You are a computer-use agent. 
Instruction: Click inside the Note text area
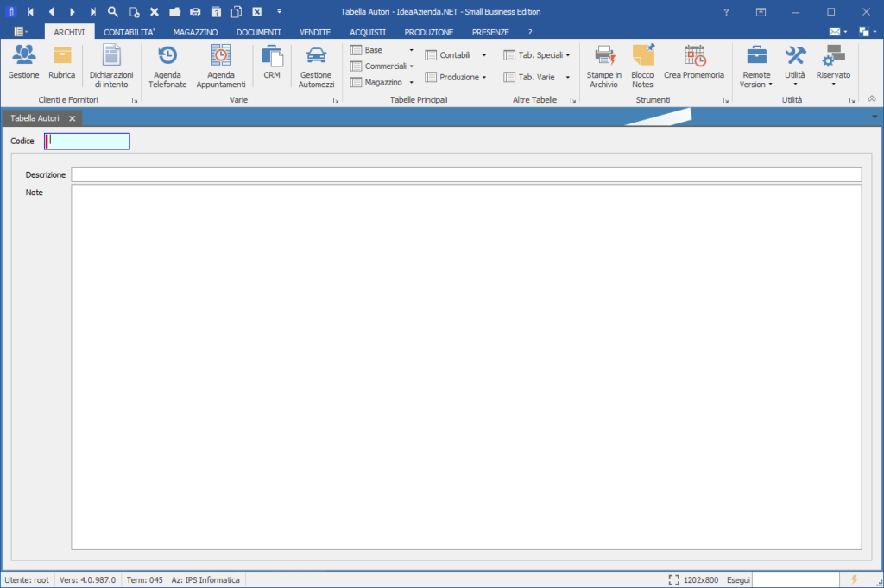tap(466, 367)
